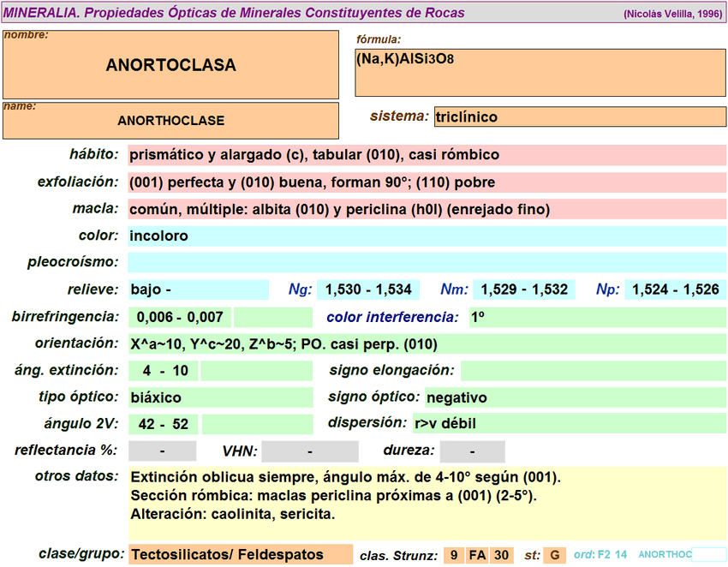Image resolution: width=728 pixels, height=567 pixels.
Task: Click inside the otros datos notes area
Action: pos(427,503)
